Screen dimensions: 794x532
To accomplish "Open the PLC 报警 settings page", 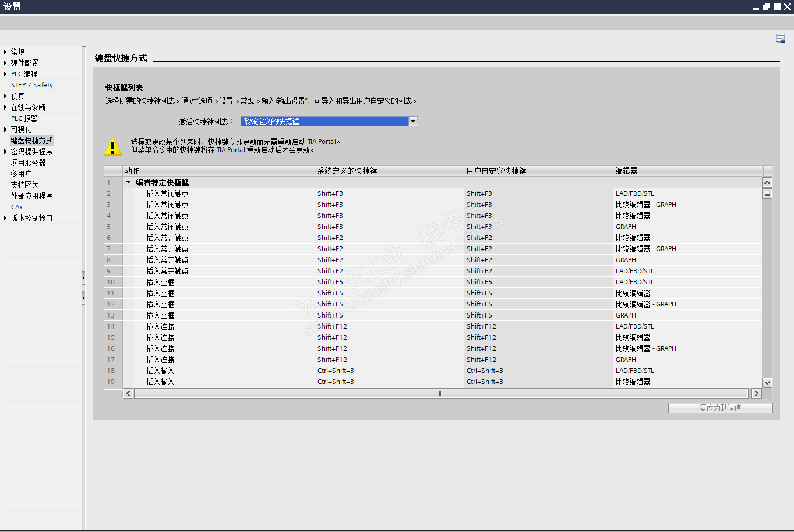I will (24, 118).
